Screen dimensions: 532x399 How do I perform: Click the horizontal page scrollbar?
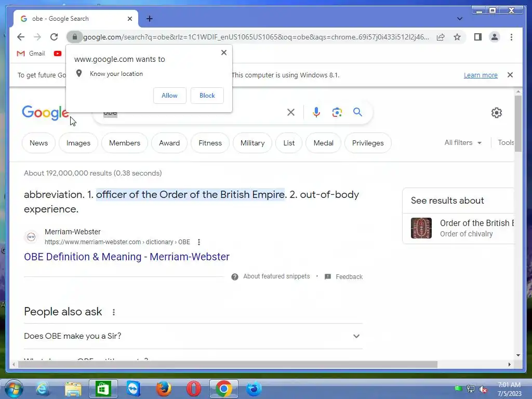point(228,364)
